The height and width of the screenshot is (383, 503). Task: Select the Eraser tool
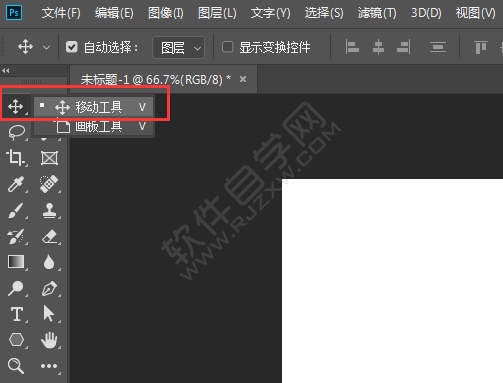50,237
